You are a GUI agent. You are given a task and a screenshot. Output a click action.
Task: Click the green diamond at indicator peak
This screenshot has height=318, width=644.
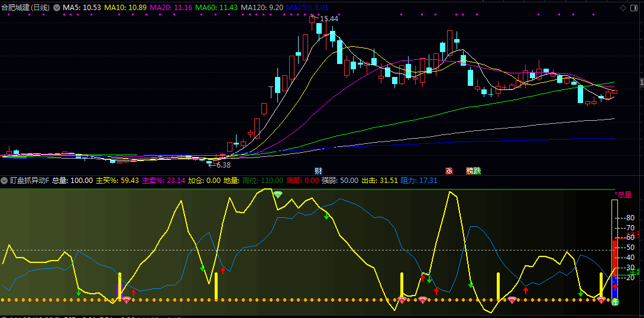pos(277,195)
